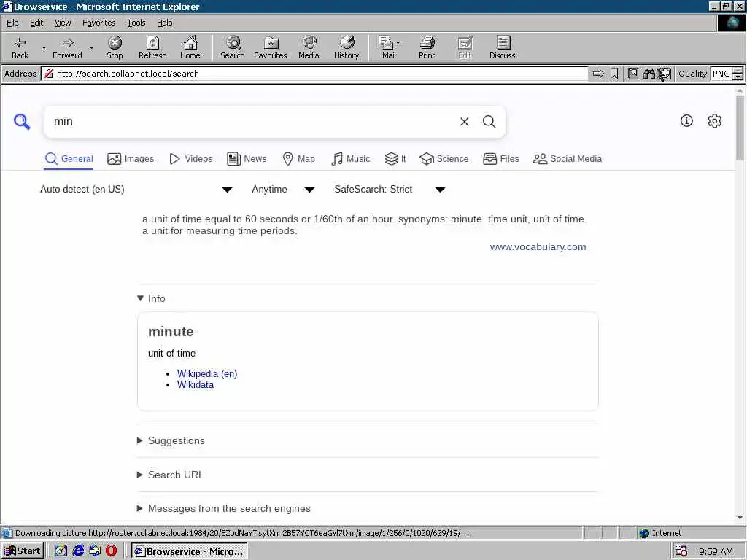Click the Mail toolbar button
This screenshot has height=560, width=747.
(387, 47)
